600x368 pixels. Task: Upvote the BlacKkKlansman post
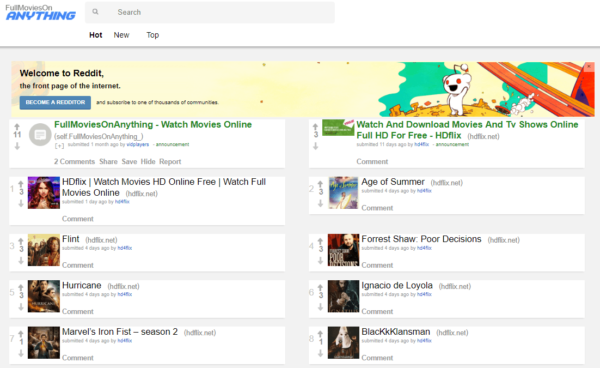click(321, 334)
